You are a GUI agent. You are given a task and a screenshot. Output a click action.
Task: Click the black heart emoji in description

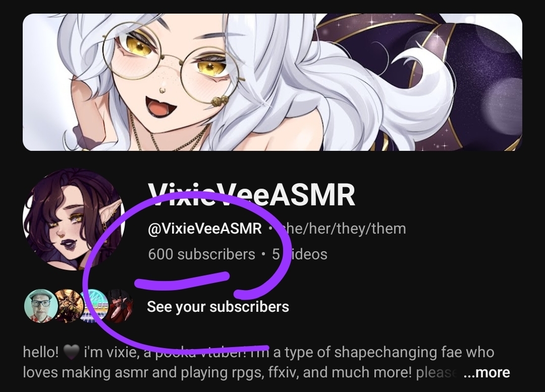click(x=71, y=353)
